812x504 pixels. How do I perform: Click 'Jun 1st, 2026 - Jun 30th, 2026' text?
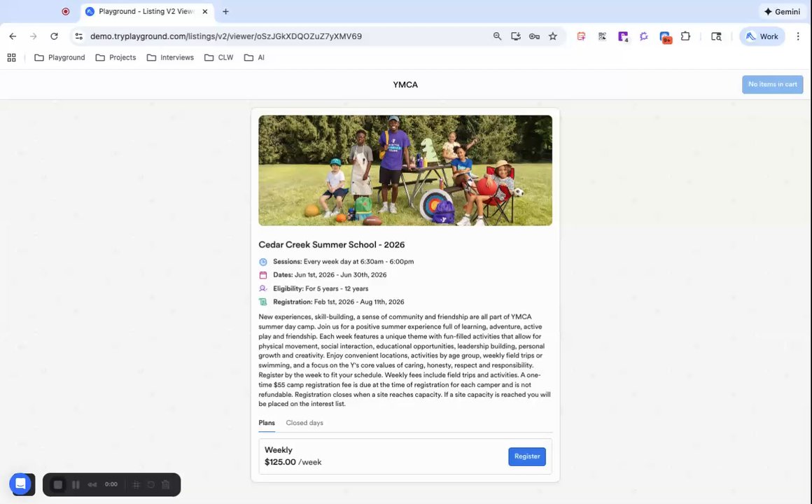(x=340, y=275)
